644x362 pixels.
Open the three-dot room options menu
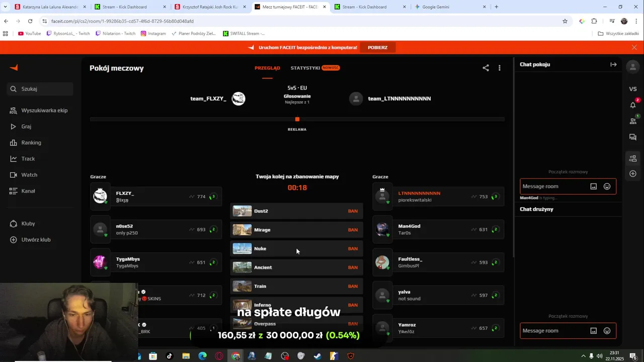500,68
